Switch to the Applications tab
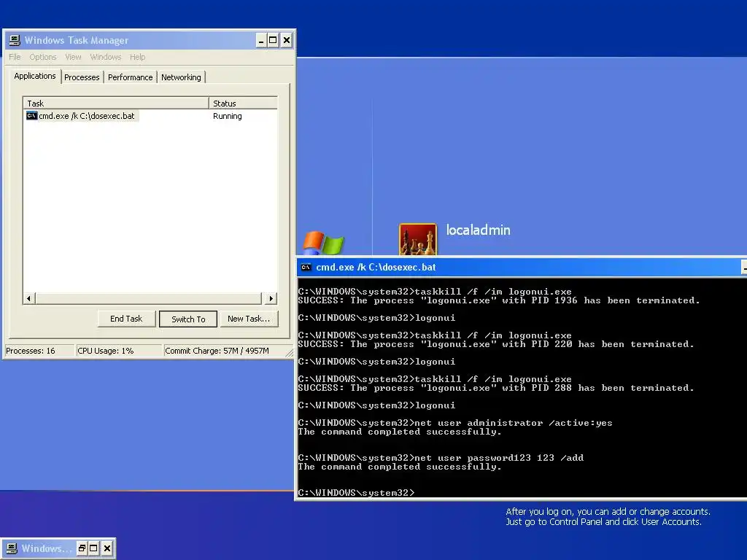747x560 pixels. [x=35, y=76]
